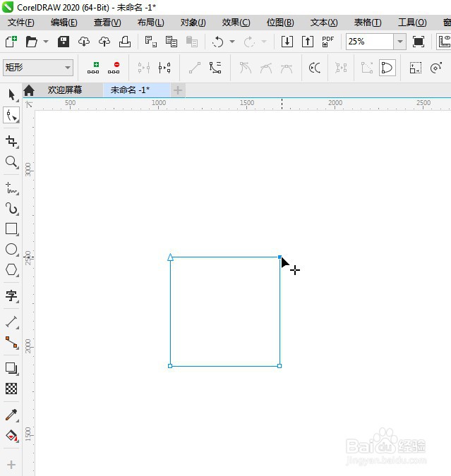
Task: Select the Freehand drawing tool
Action: tap(11, 188)
